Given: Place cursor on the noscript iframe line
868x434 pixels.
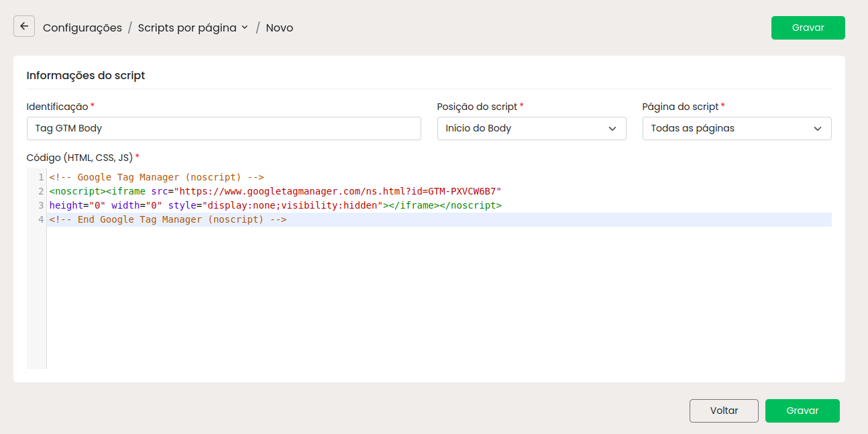Looking at the screenshot, I should 275,192.
